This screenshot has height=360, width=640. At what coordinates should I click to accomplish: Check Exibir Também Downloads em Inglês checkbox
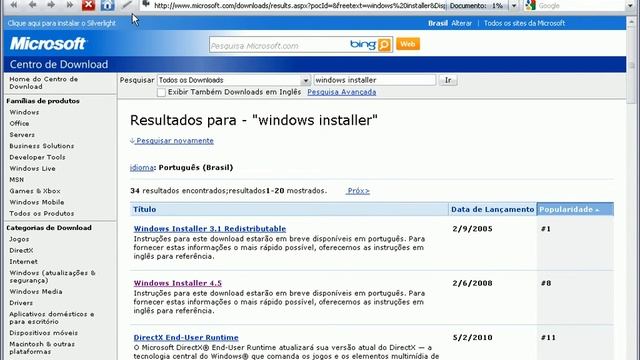pos(161,92)
